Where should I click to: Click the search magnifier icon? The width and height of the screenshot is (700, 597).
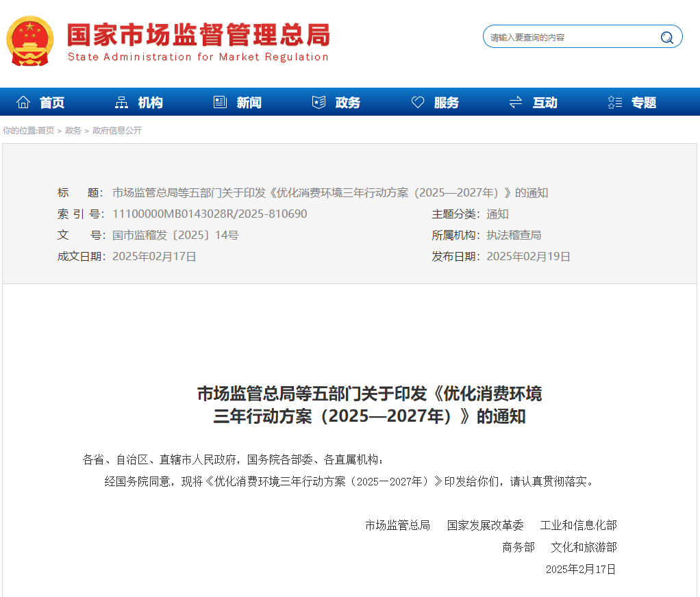pos(666,38)
